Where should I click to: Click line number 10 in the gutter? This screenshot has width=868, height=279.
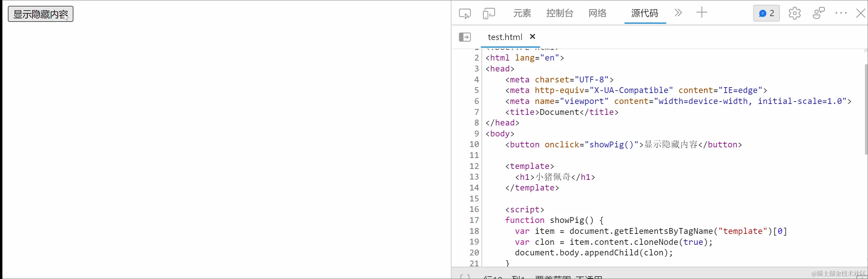click(x=474, y=144)
